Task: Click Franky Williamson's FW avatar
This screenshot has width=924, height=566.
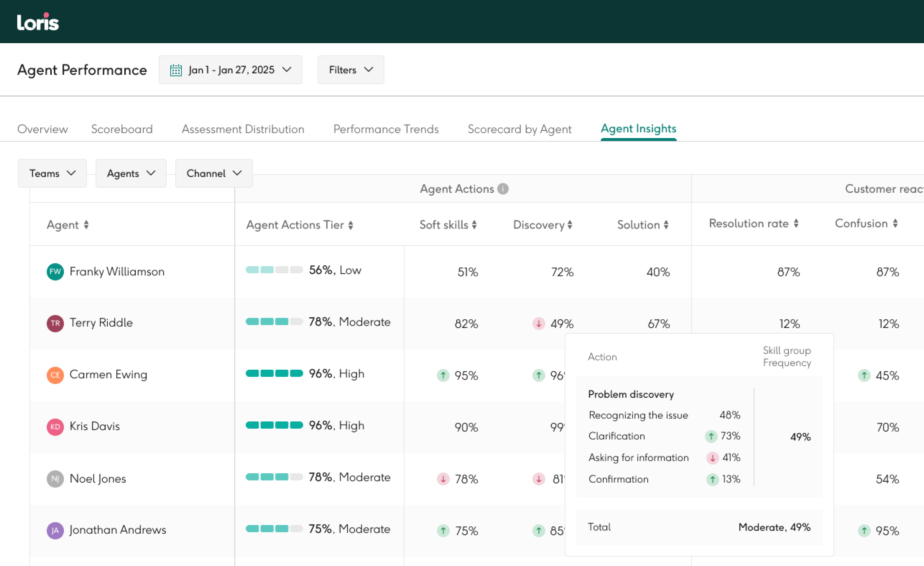Action: point(55,272)
